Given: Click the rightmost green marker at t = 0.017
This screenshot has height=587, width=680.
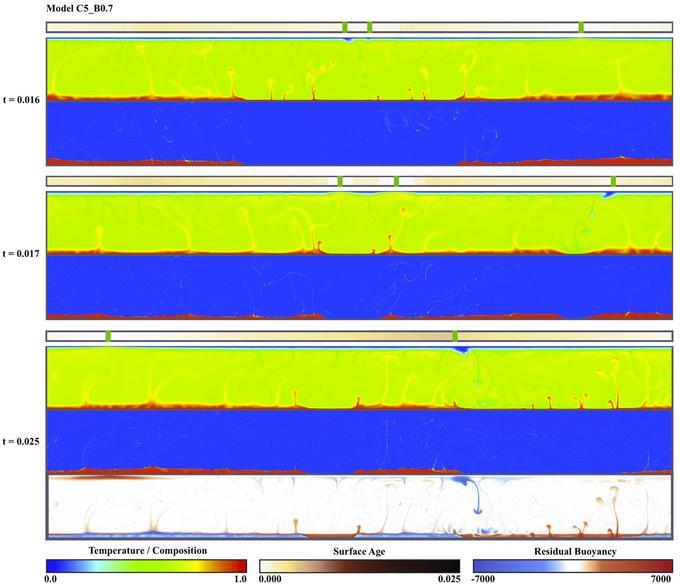Looking at the screenshot, I should pos(613,181).
